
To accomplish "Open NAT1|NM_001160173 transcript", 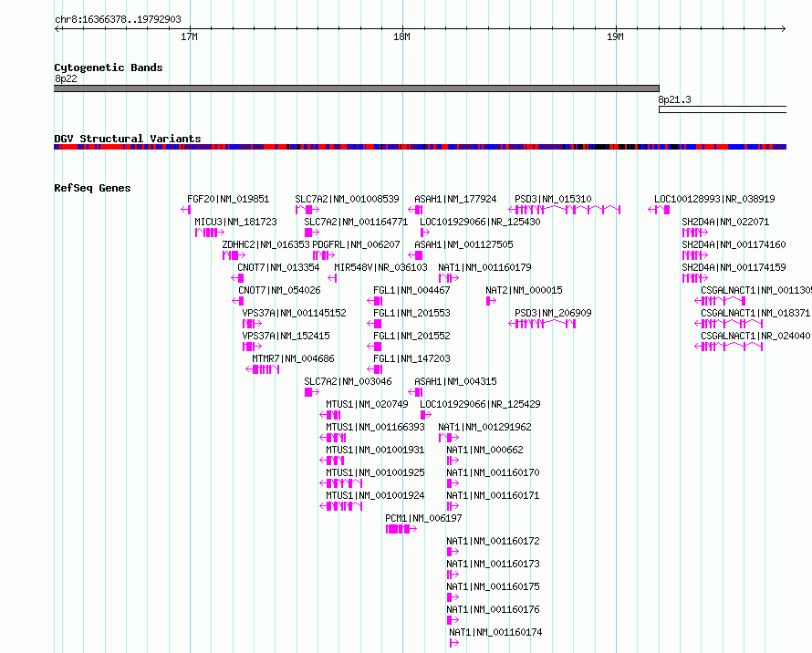I will [493, 564].
